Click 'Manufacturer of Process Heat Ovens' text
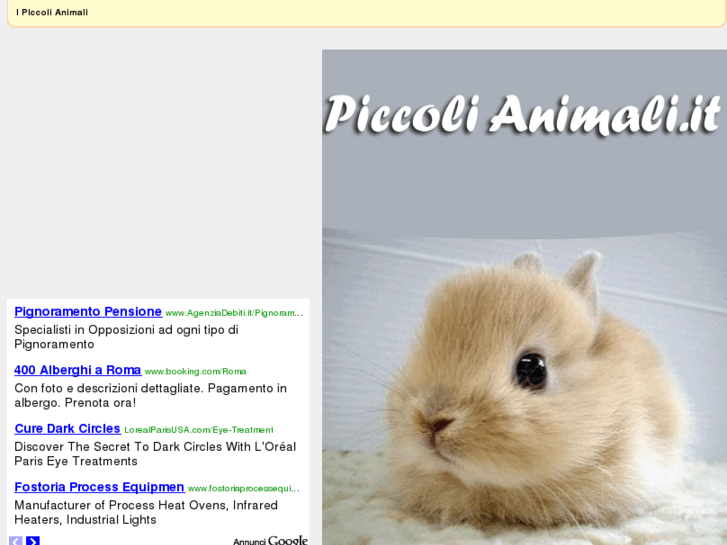Viewport: 727px width, 545px height. (146, 512)
